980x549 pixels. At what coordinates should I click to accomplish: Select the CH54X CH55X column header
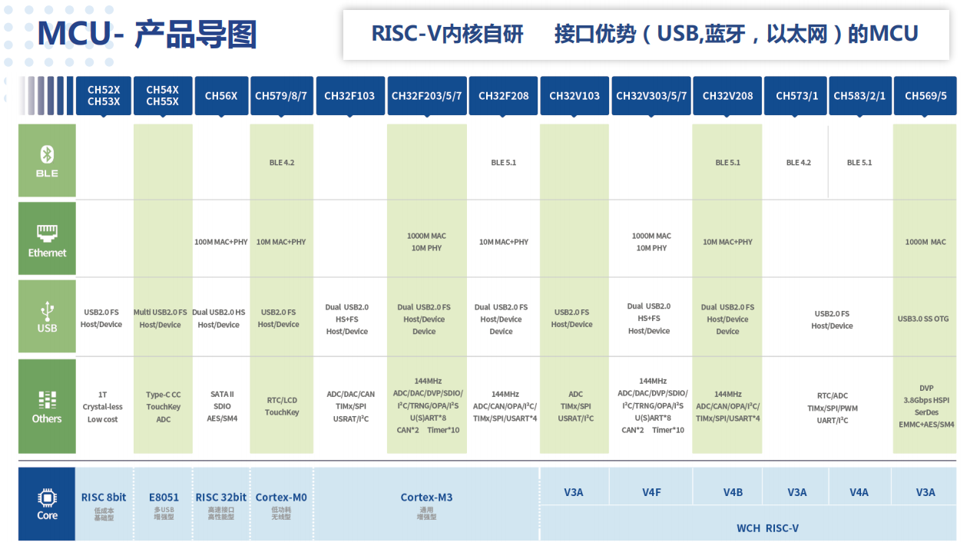pyautogui.click(x=163, y=96)
